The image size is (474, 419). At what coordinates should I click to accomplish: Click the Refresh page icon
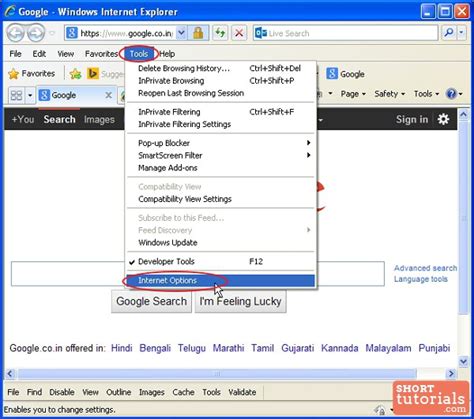[220, 33]
